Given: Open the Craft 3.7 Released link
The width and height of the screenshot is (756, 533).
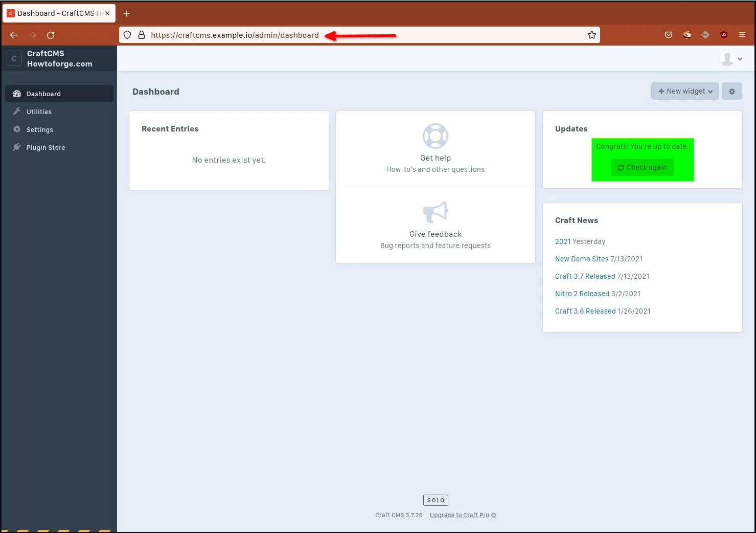Looking at the screenshot, I should [585, 276].
